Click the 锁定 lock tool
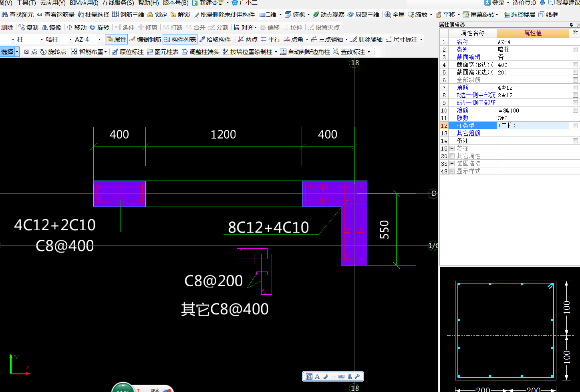The width and height of the screenshot is (580, 392). 157,14
